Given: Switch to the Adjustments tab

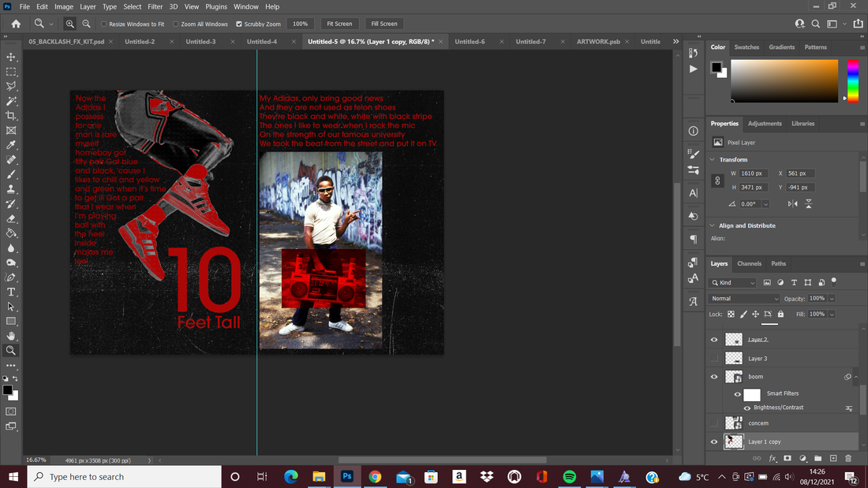Looking at the screenshot, I should pos(765,124).
